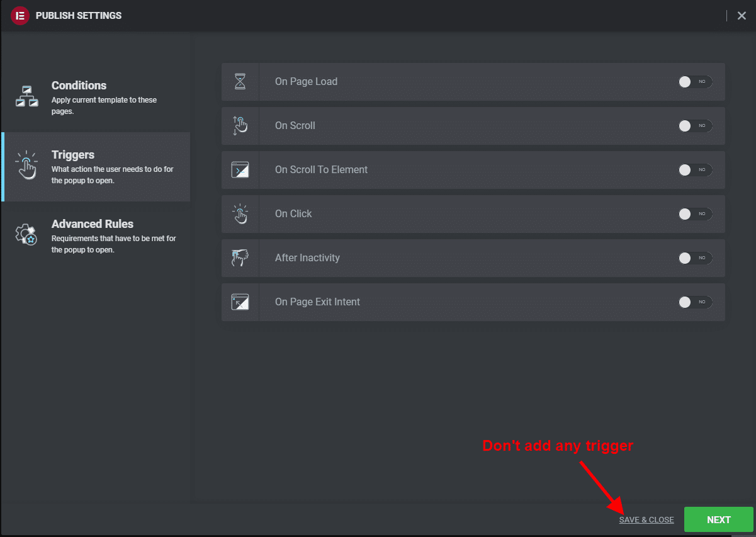
Task: Click the On Scroll To Element icon
Action: point(240,170)
